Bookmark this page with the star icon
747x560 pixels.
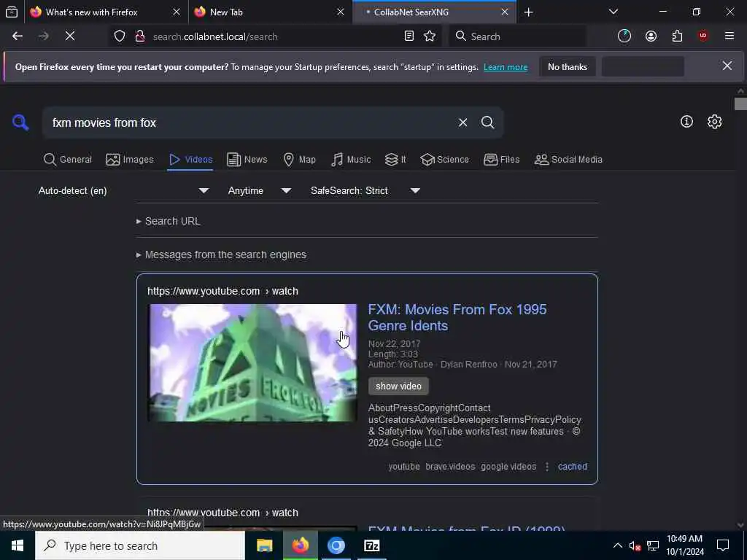(430, 36)
